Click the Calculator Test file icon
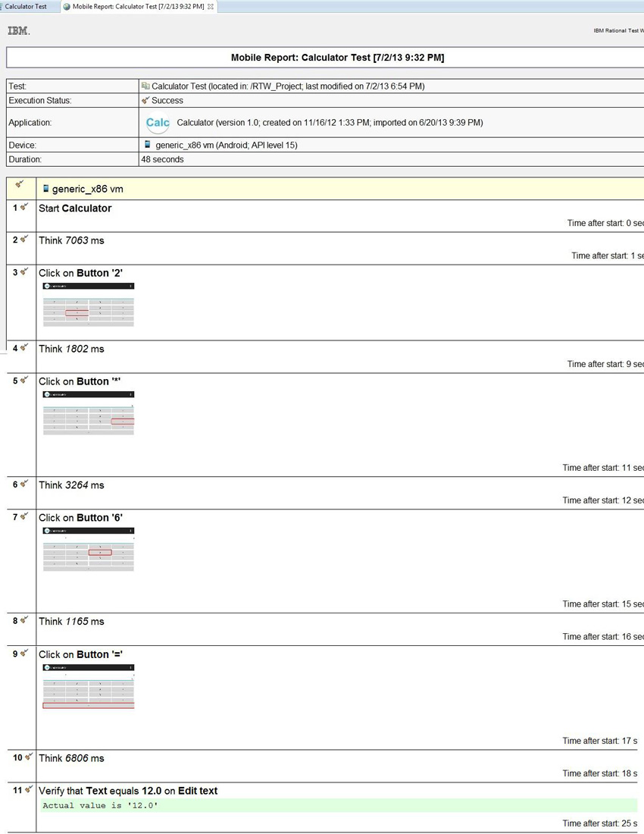Image resolution: width=644 pixels, height=834 pixels. pyautogui.click(x=145, y=86)
